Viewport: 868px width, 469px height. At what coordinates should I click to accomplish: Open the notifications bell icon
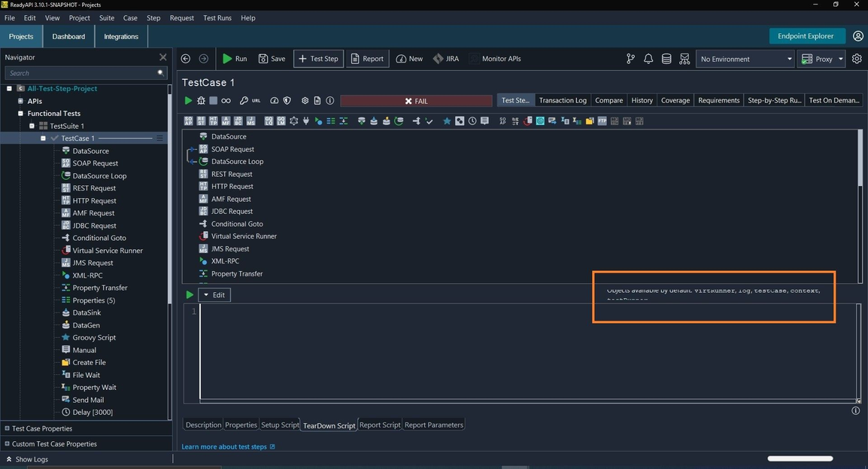coord(648,59)
